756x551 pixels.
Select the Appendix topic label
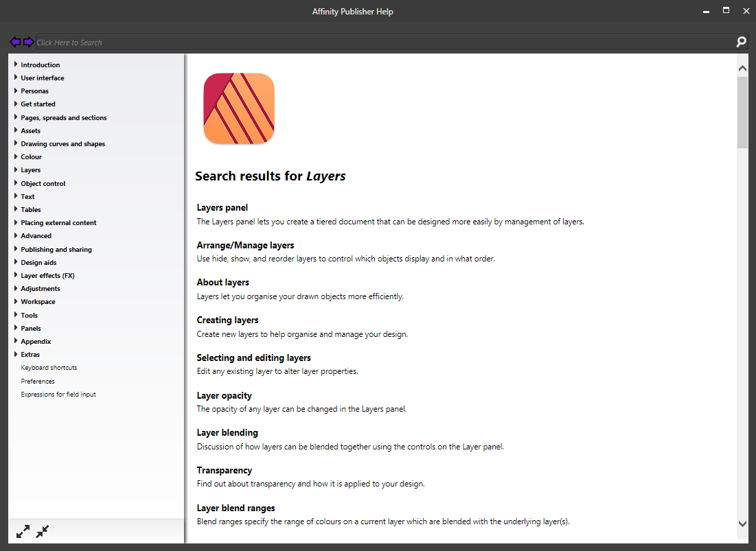coord(36,342)
